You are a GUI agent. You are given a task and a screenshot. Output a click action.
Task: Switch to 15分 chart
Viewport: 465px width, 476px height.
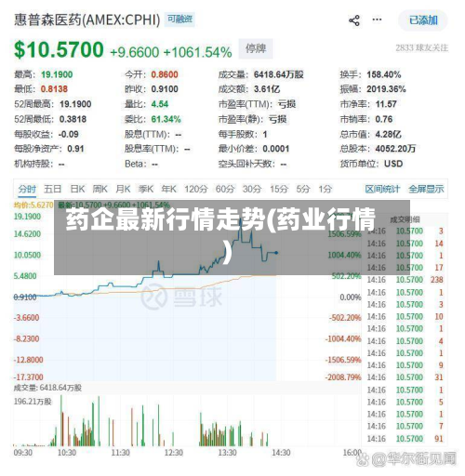click(279, 189)
